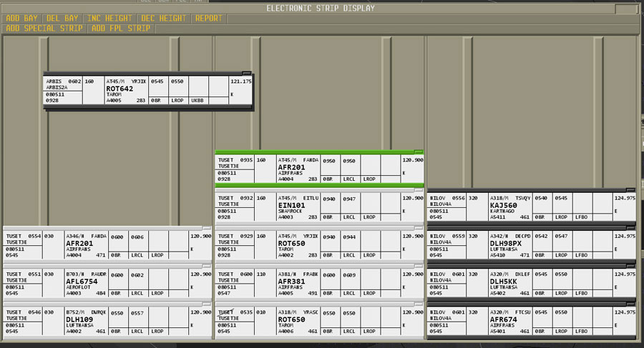Click the A342/H aircraft type

tap(499, 236)
